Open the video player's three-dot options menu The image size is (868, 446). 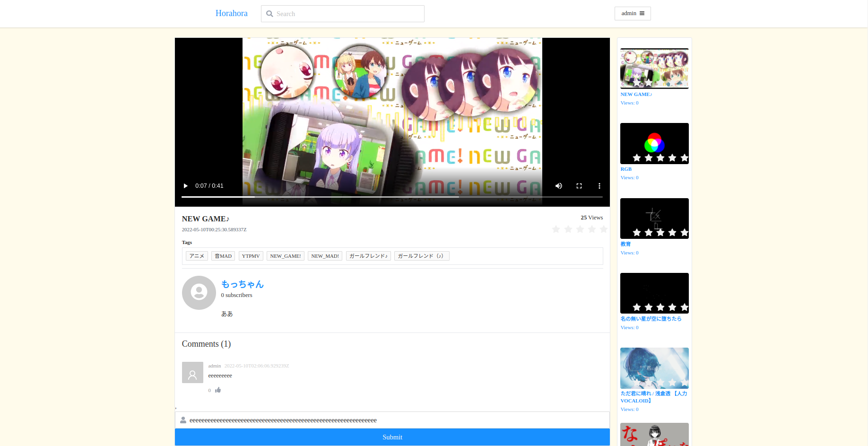599,186
